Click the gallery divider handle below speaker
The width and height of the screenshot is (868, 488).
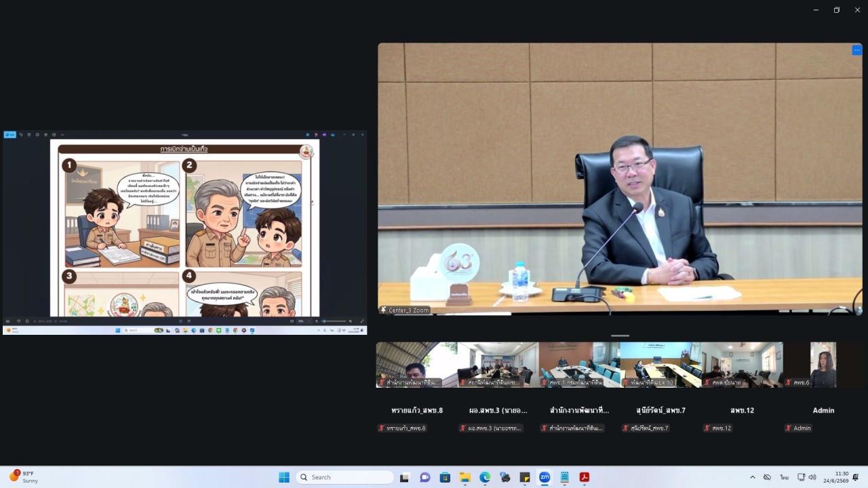pyautogui.click(x=620, y=335)
